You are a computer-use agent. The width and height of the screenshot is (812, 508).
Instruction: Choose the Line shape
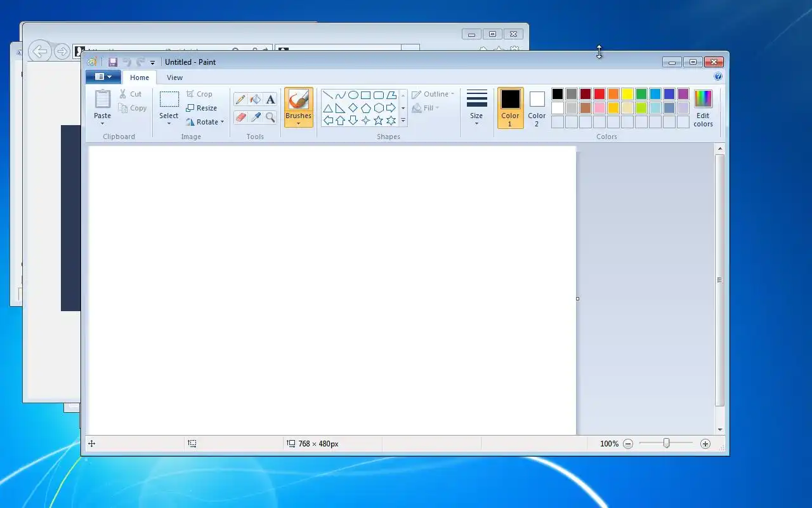(328, 95)
